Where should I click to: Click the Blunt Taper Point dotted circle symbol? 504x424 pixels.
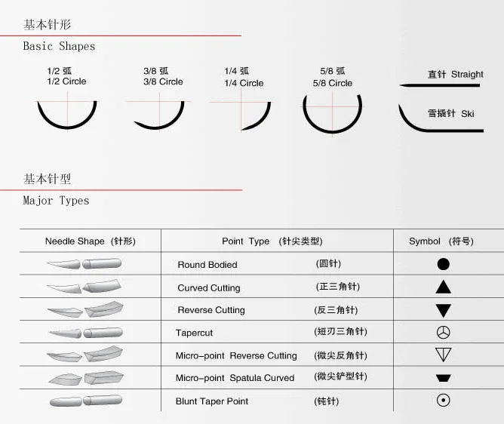(443, 401)
